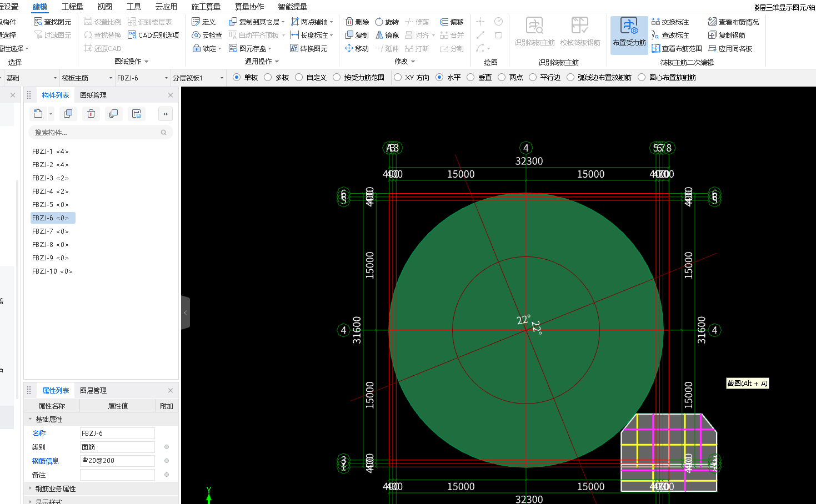Click the 两点辅轴 auxiliary axis tool
Screen dimensions: 816x504
pos(312,22)
